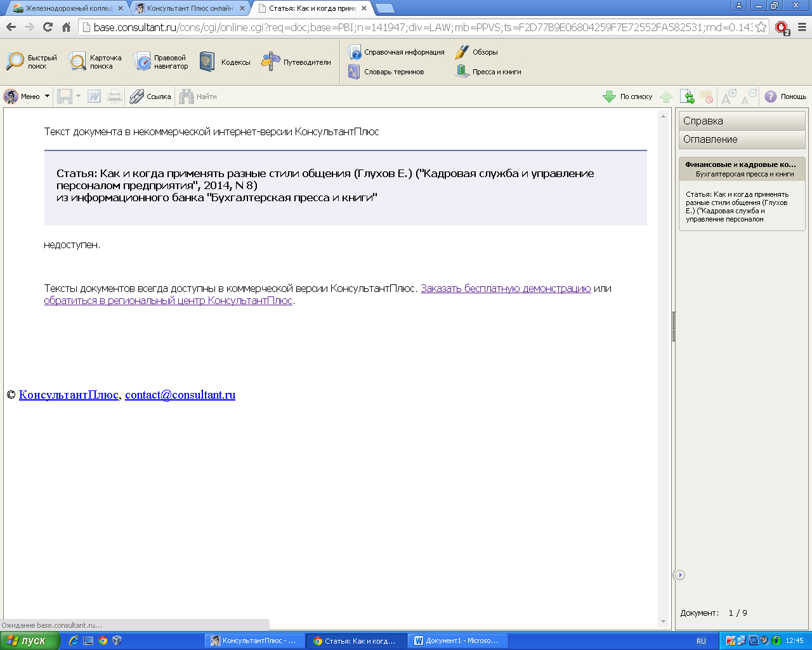Viewport: 812px width, 650px height.
Task: Click the 12:45 system clock
Action: click(x=794, y=640)
